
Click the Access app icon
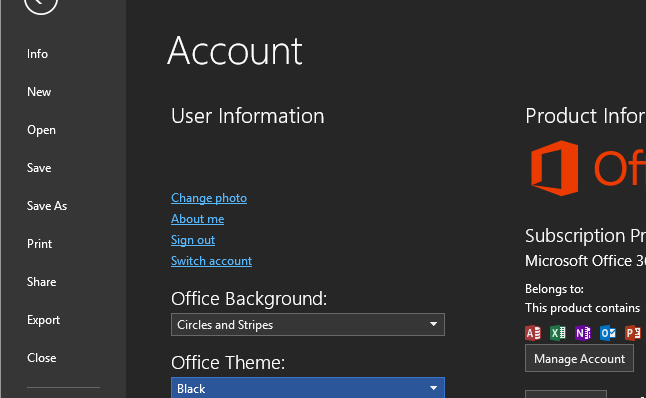coord(533,332)
